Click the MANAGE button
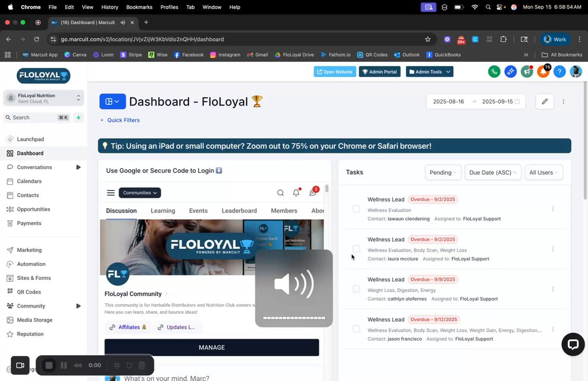The image size is (588, 381). [212, 347]
